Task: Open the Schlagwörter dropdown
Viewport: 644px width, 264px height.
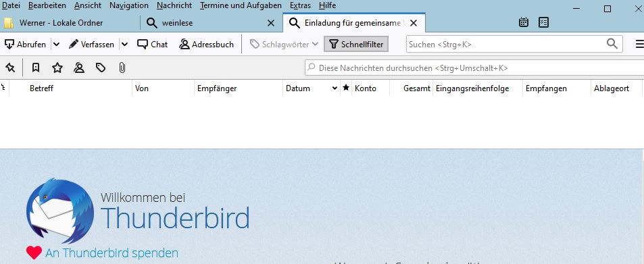Action: [284, 45]
